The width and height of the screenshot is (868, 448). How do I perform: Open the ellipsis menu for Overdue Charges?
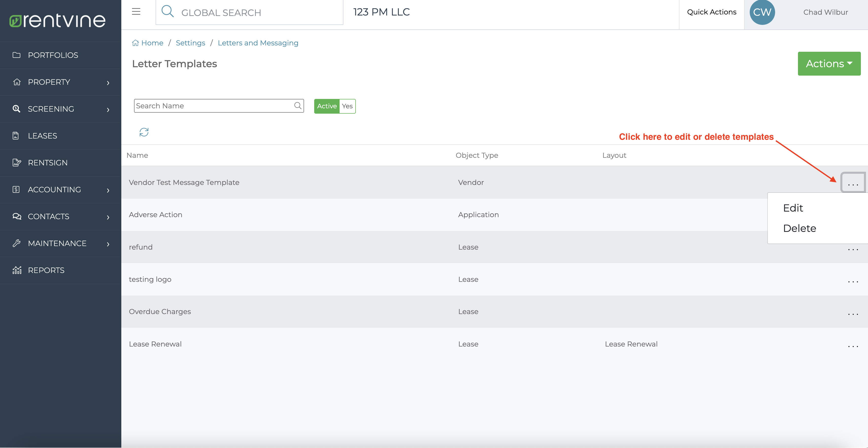point(853,314)
